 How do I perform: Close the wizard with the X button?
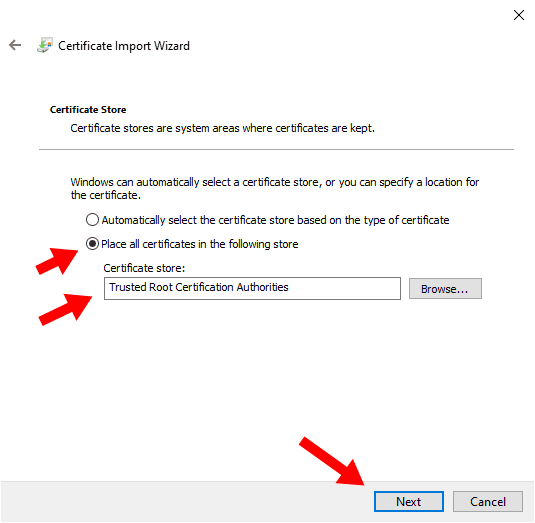(519, 15)
